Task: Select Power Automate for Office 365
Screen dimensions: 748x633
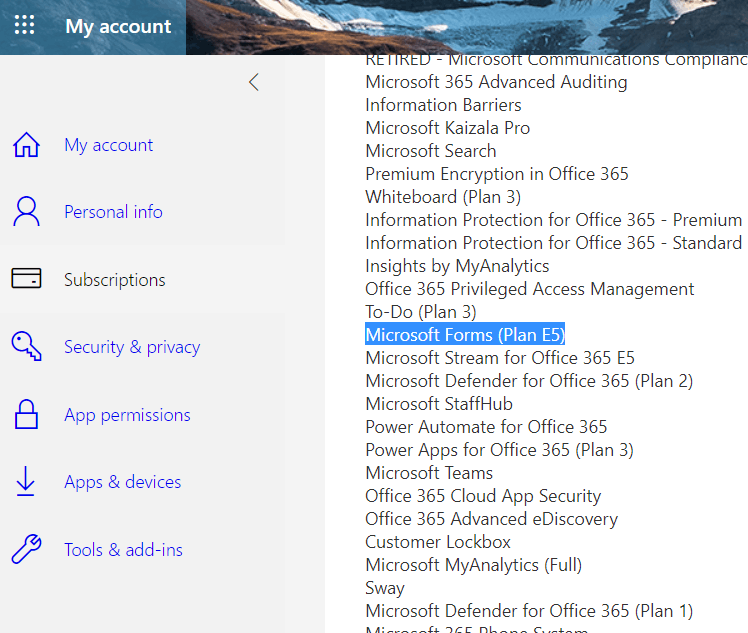Action: point(486,427)
